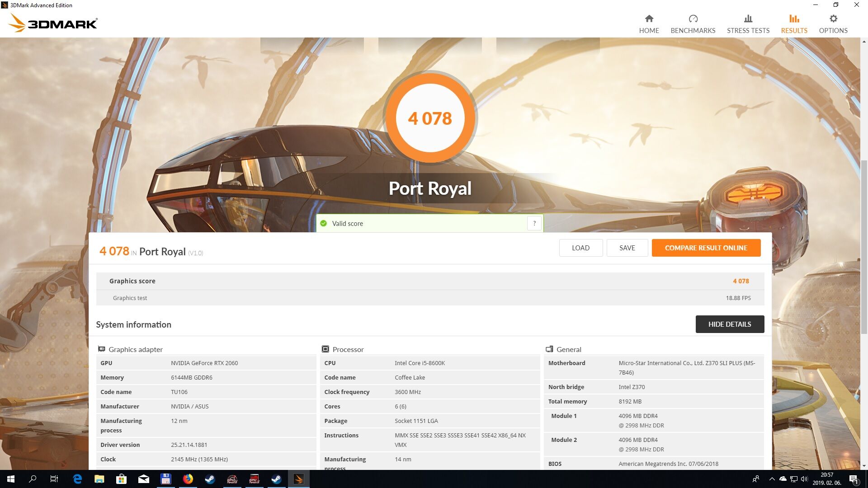This screenshot has width=868, height=488.
Task: Switch to Firefox on the taskbar
Action: click(x=188, y=479)
